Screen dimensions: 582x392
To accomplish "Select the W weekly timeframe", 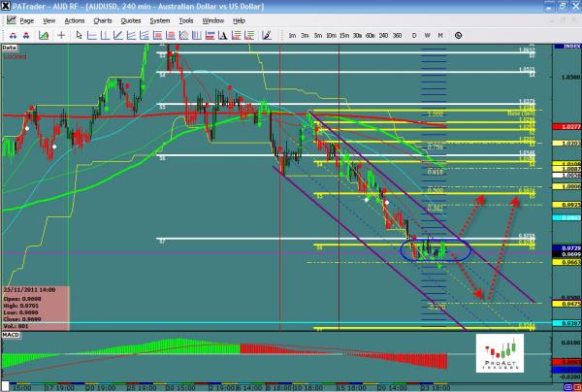I will click(x=428, y=35).
